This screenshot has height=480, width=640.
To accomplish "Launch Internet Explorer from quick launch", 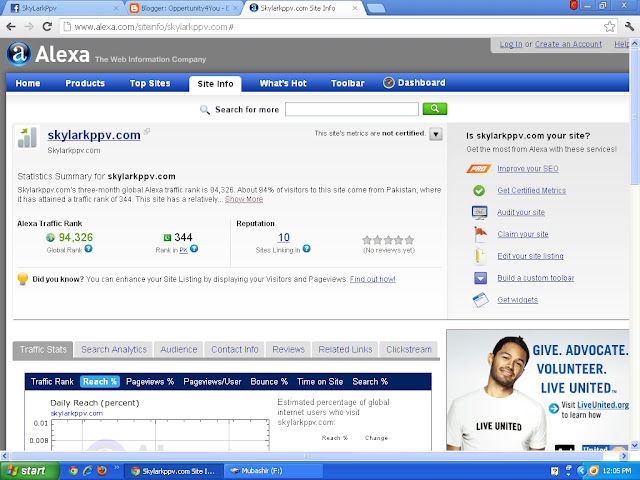I will point(87,471).
